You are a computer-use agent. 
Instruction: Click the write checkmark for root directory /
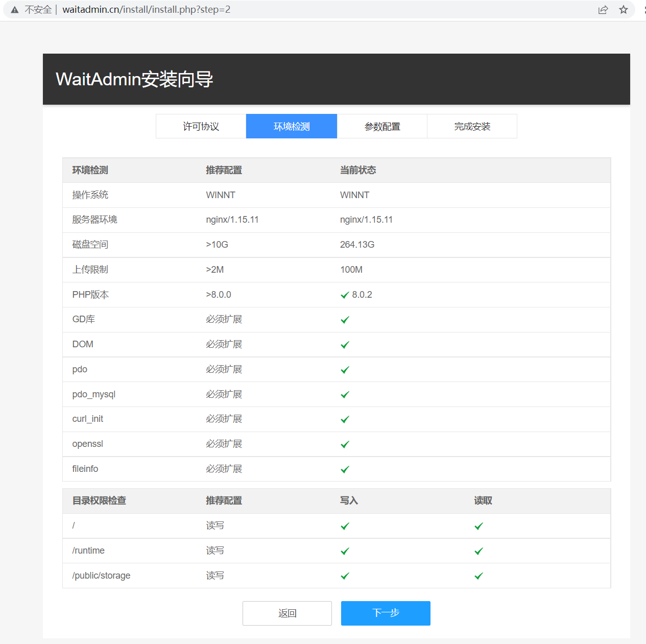(x=345, y=526)
